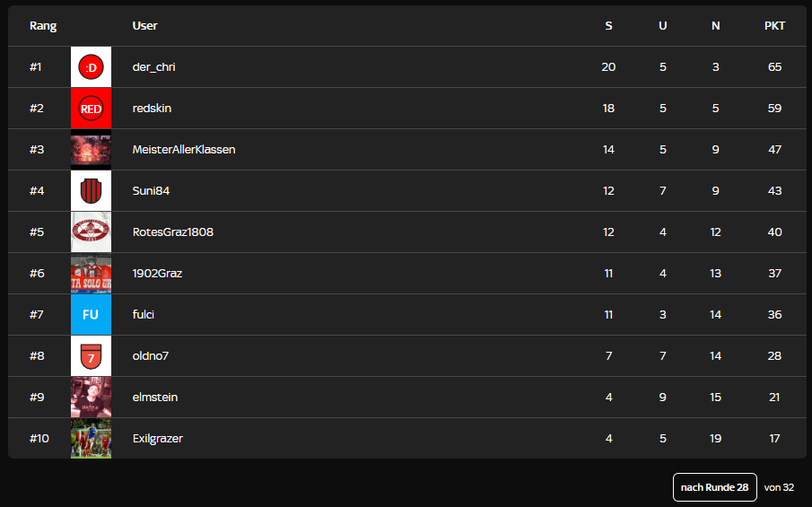
Task: Click 1902Graz's fan banner avatar
Action: 91,273
